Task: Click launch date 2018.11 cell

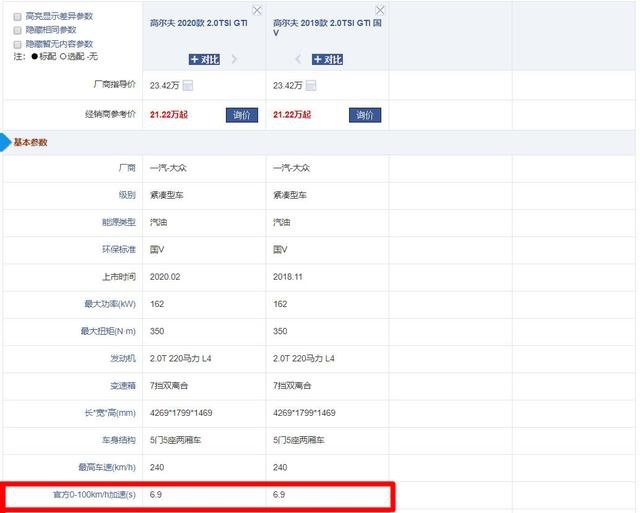Action: coord(288,277)
